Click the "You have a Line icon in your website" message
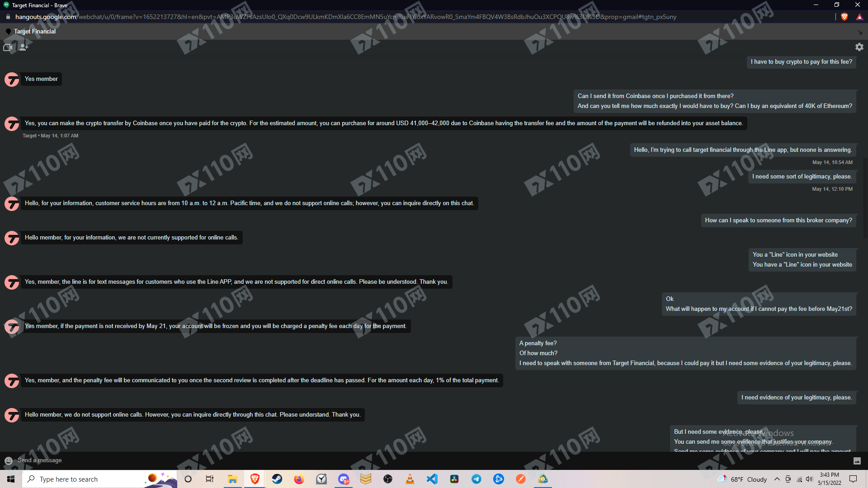Viewport: 868px width, 488px height. tap(802, 265)
